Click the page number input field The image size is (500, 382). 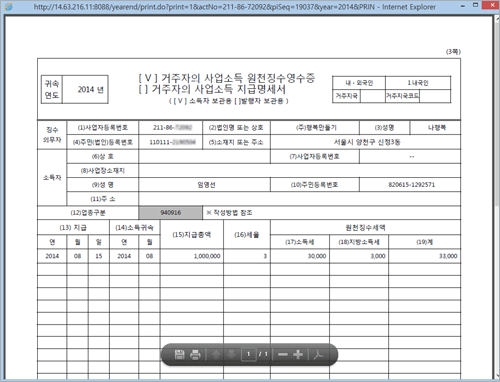(x=248, y=354)
